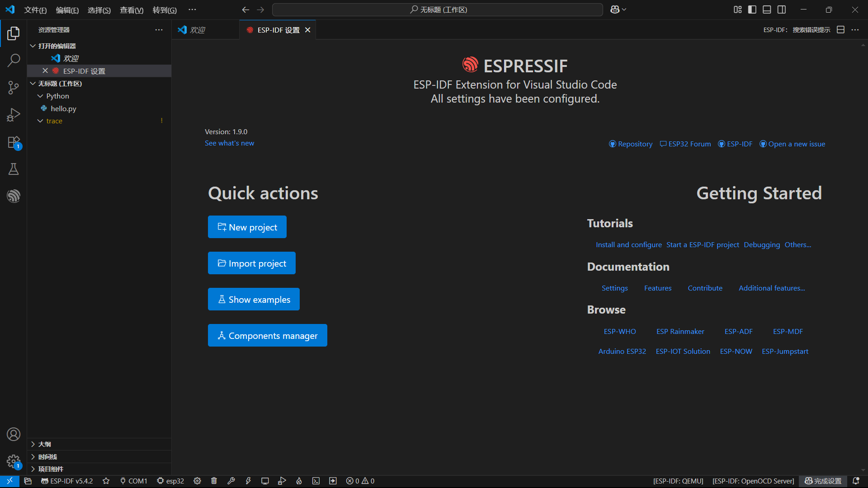Open the 文件(F) menu
The height and width of the screenshot is (488, 868).
coord(35,10)
